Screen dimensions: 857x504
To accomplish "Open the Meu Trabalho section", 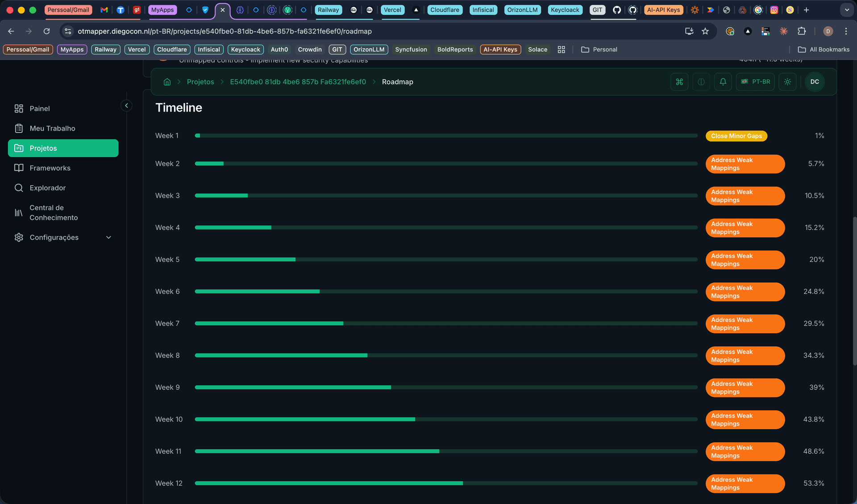I will pos(52,128).
